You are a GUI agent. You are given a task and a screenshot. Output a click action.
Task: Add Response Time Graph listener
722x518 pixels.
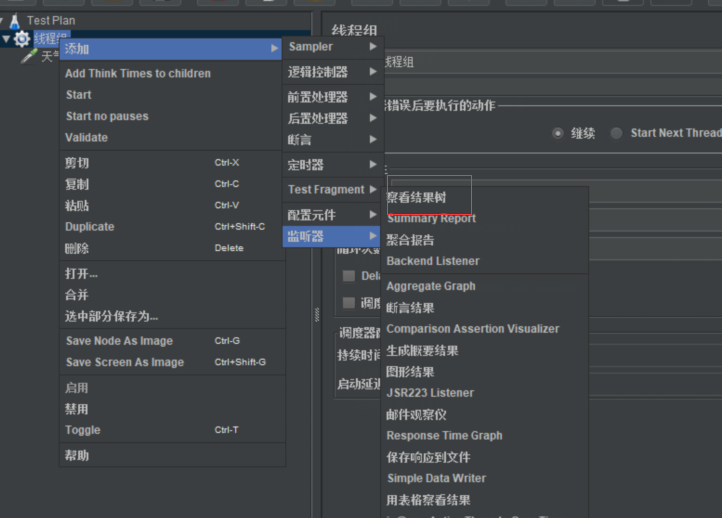pyautogui.click(x=485, y=436)
